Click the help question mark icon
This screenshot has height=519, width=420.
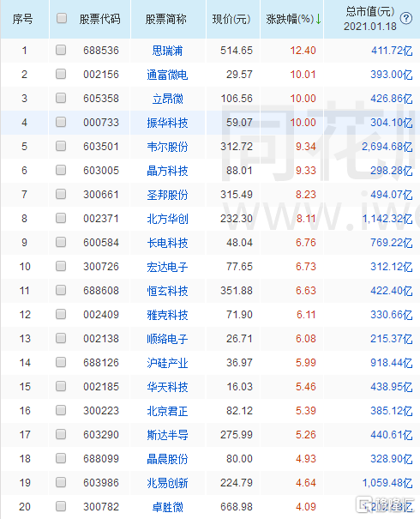405,19
